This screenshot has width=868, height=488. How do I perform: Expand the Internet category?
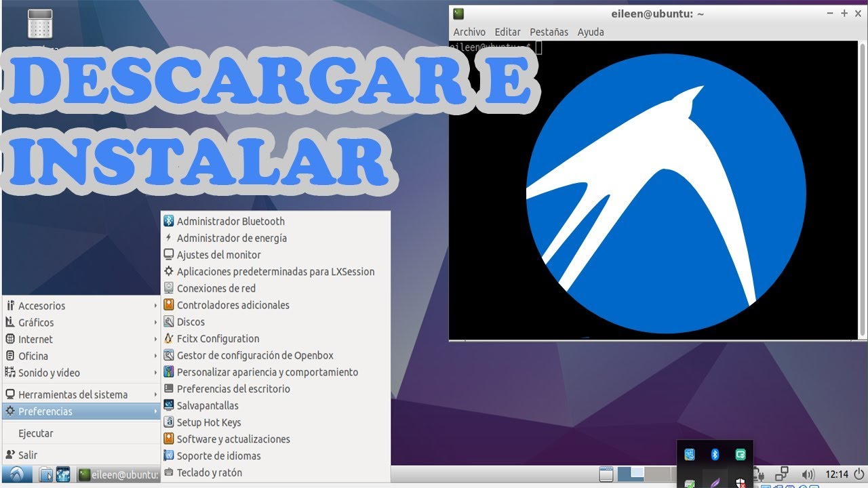(x=81, y=339)
